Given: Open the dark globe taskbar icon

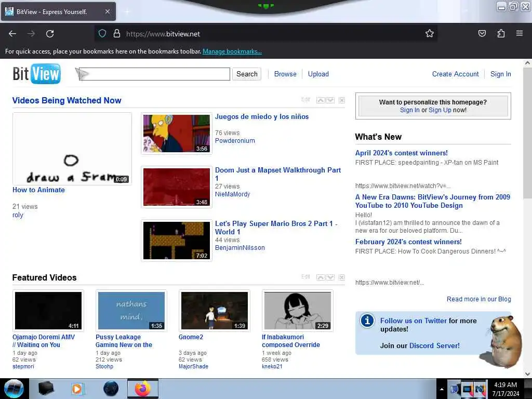Looking at the screenshot, I should tap(111, 389).
